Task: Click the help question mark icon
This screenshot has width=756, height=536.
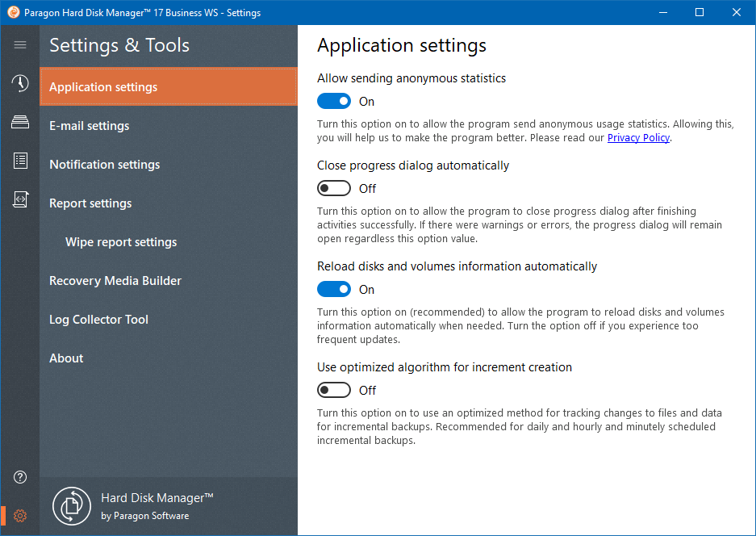Action: click(20, 477)
